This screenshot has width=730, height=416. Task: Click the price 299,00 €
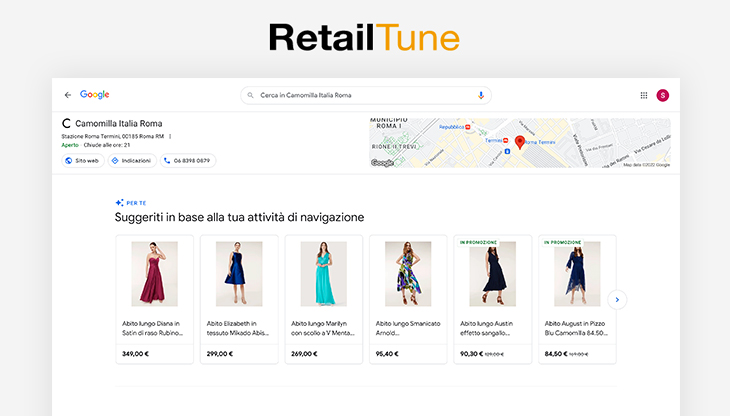tap(220, 354)
